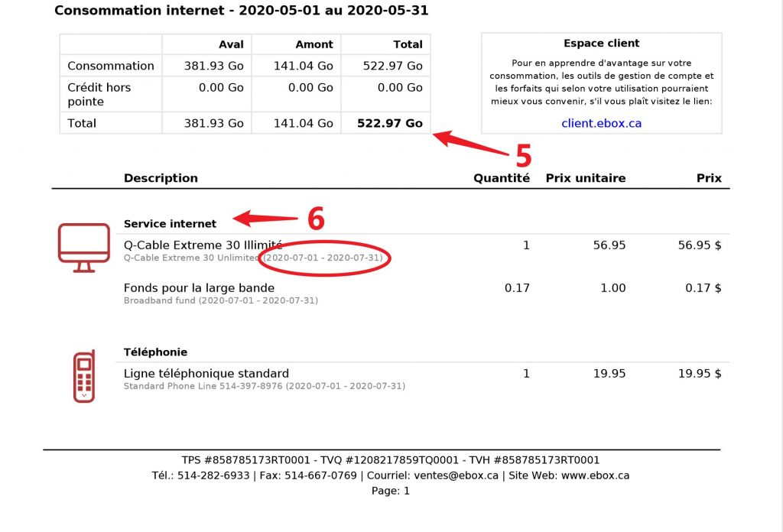Viewport: 783px width, 532px height.
Task: Click the Service internet section heading
Action: click(170, 224)
